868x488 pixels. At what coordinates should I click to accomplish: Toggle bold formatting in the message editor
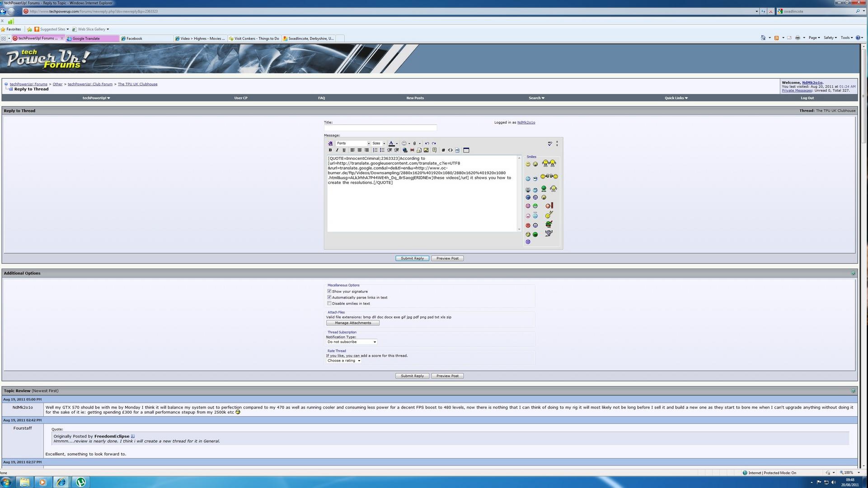(x=330, y=150)
